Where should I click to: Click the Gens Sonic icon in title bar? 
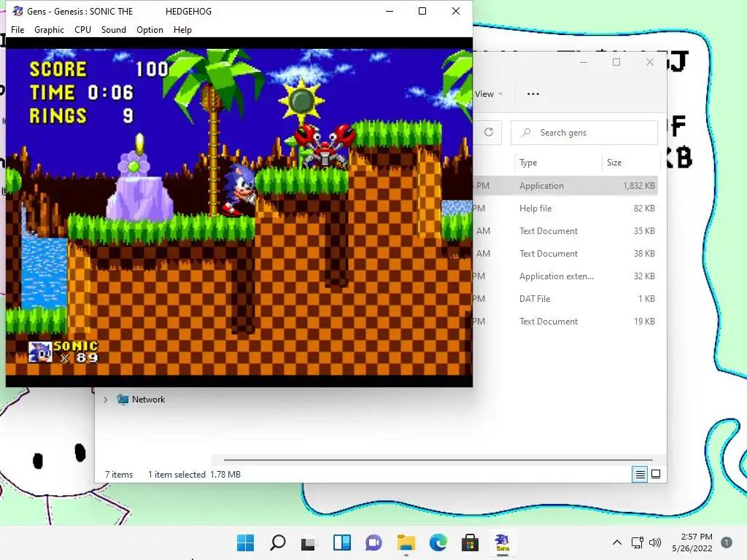tap(18, 11)
